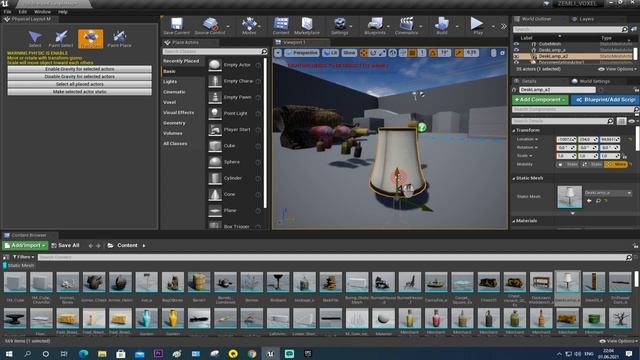The height and width of the screenshot is (360, 640).
Task: Set Mobility to Movable
Action: (x=616, y=164)
